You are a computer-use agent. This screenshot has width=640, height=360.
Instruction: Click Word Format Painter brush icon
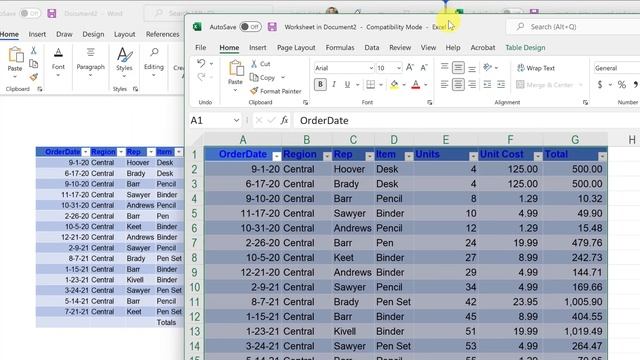(x=33, y=77)
